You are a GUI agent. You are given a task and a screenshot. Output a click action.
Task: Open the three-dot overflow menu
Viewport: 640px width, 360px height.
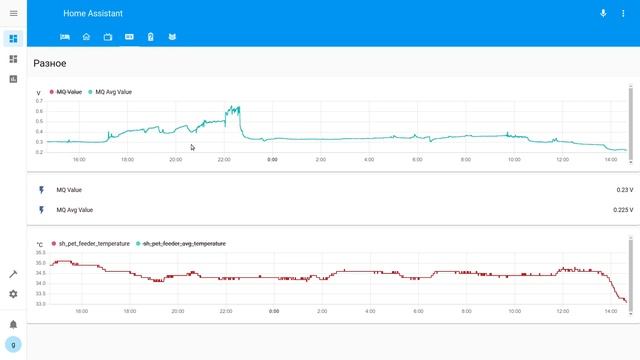point(623,13)
